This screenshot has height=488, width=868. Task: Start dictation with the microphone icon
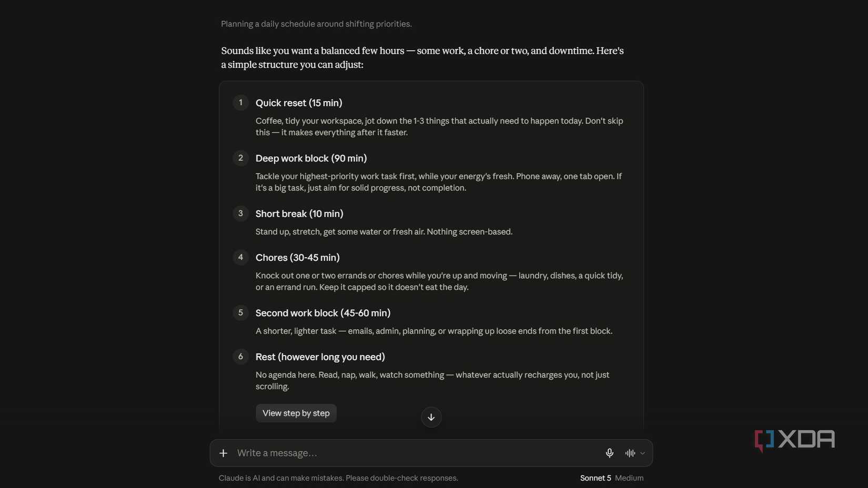(609, 453)
